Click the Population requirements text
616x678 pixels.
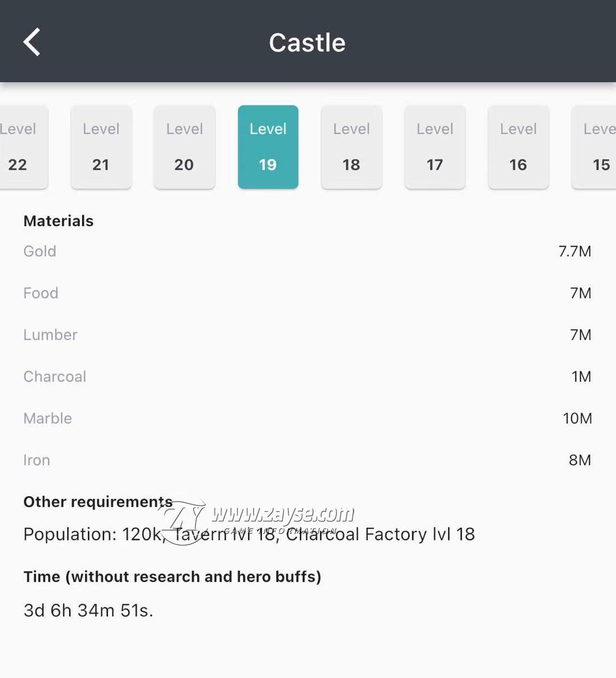coord(249,534)
